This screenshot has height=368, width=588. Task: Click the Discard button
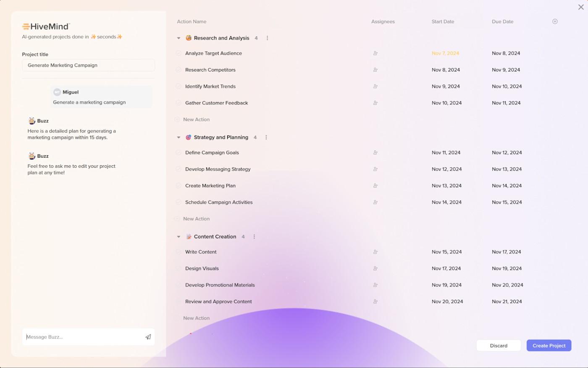tap(499, 345)
